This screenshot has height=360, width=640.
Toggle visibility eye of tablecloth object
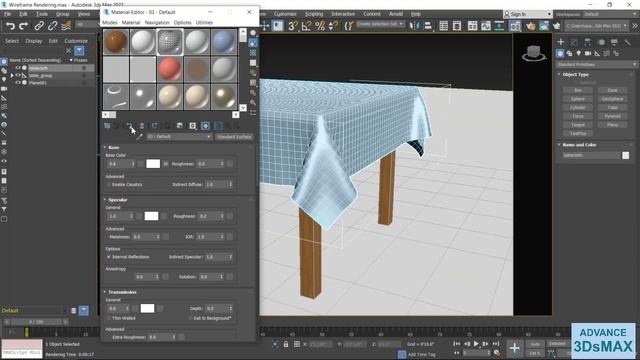18,68
